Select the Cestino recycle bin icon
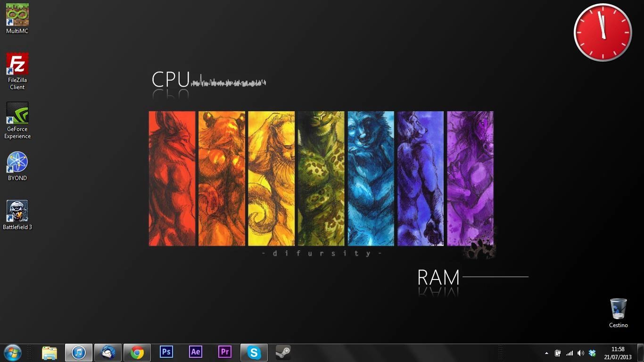 [619, 313]
